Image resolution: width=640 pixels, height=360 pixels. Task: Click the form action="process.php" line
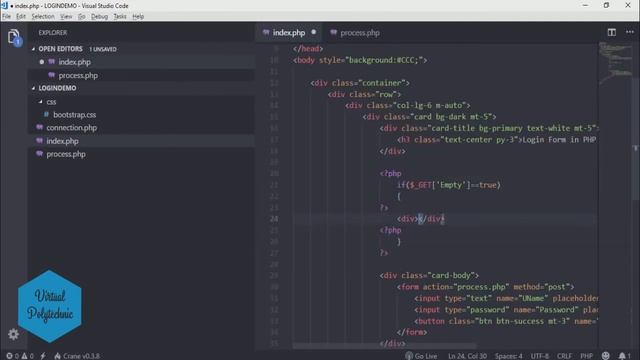point(486,287)
